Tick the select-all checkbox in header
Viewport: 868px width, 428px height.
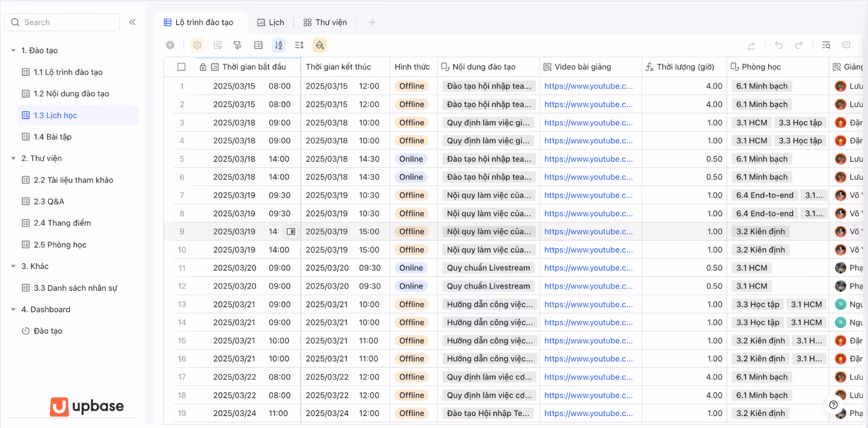182,67
